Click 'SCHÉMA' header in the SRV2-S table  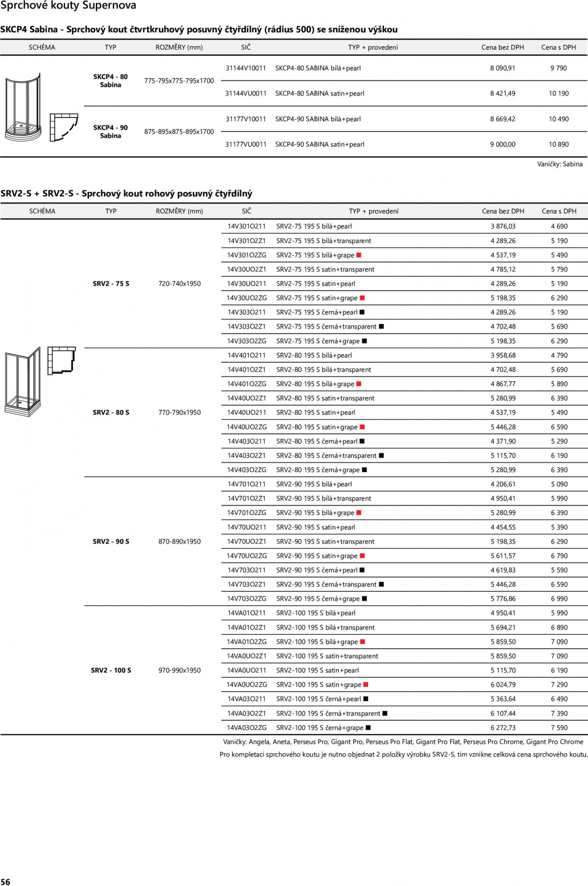[x=42, y=211]
